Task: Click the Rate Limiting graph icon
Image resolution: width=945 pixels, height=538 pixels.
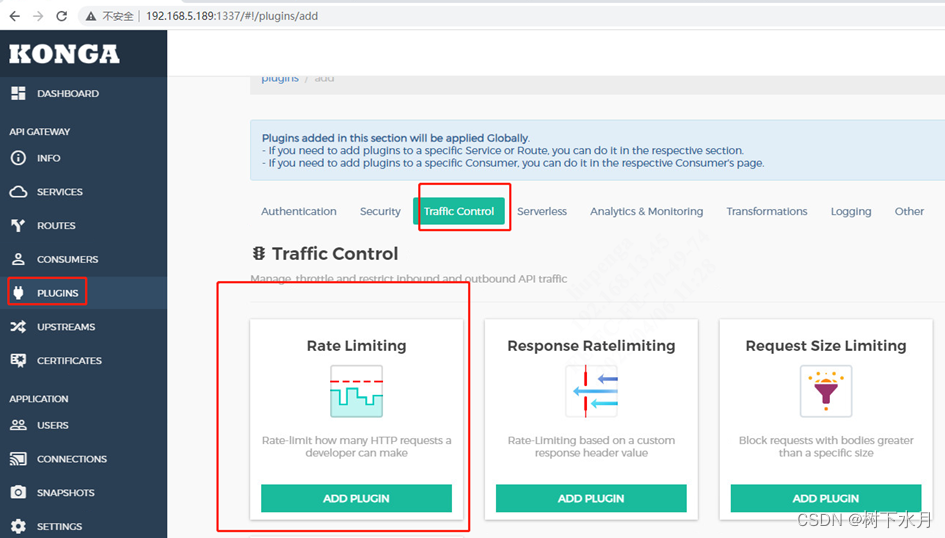Action: tap(356, 392)
